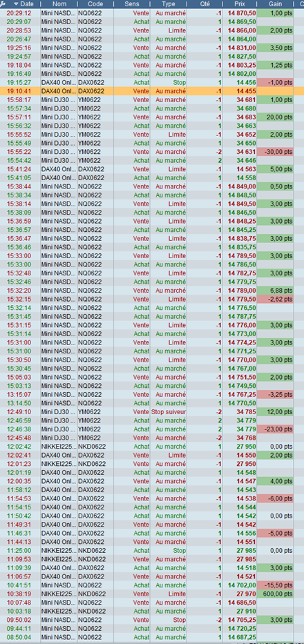Select the 08:50:04 timestamp cell
The height and width of the screenshot is (644, 304).
19,637
